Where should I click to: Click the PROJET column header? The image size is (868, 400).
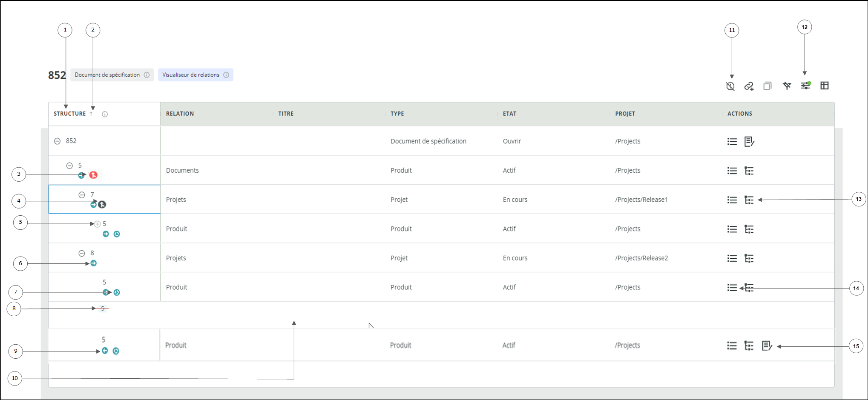[x=625, y=114]
